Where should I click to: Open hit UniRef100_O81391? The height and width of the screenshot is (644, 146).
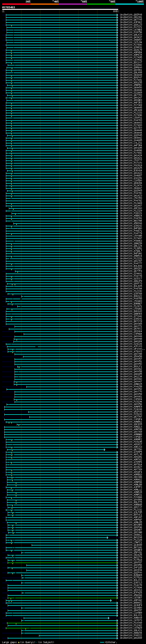131,17
